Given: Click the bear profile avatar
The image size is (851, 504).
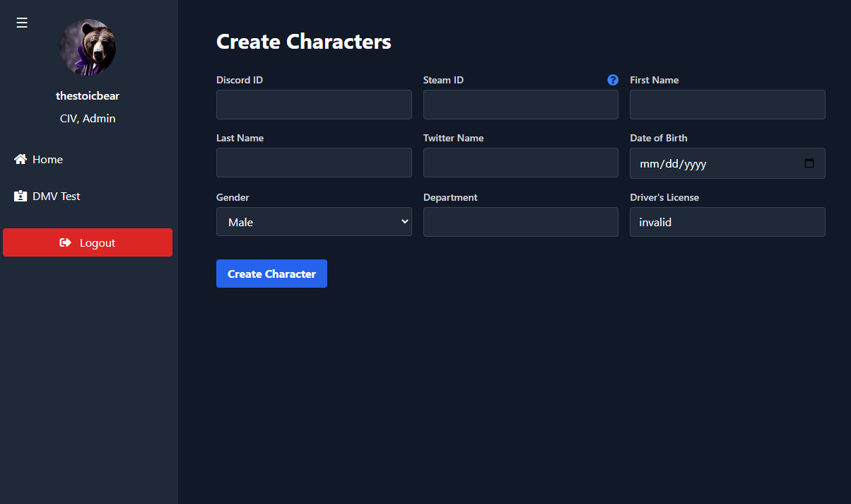Looking at the screenshot, I should 88,47.
